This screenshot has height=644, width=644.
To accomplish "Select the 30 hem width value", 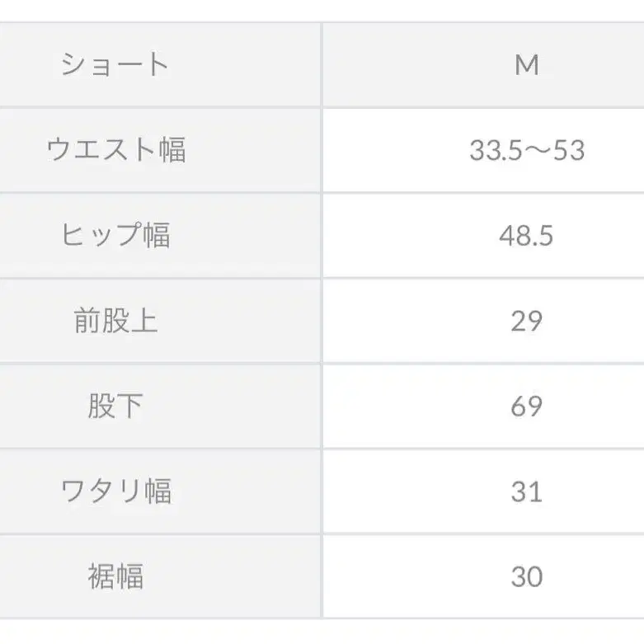I will tap(526, 576).
